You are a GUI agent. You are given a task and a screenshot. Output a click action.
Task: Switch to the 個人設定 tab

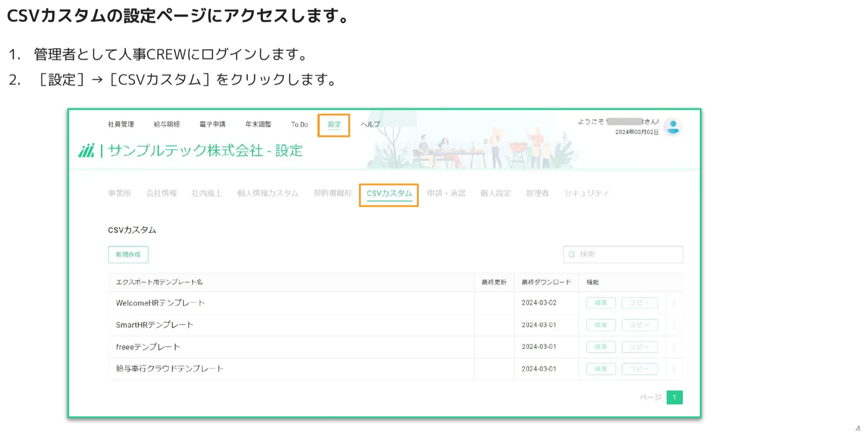(x=496, y=193)
